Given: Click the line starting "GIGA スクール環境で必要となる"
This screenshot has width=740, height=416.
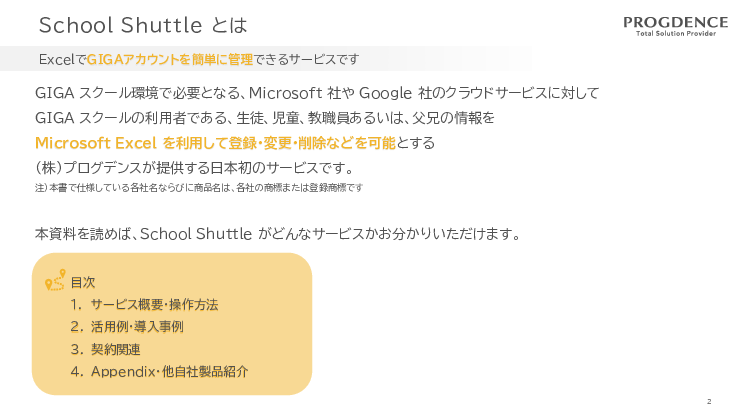Looking at the screenshot, I should click(x=316, y=94).
